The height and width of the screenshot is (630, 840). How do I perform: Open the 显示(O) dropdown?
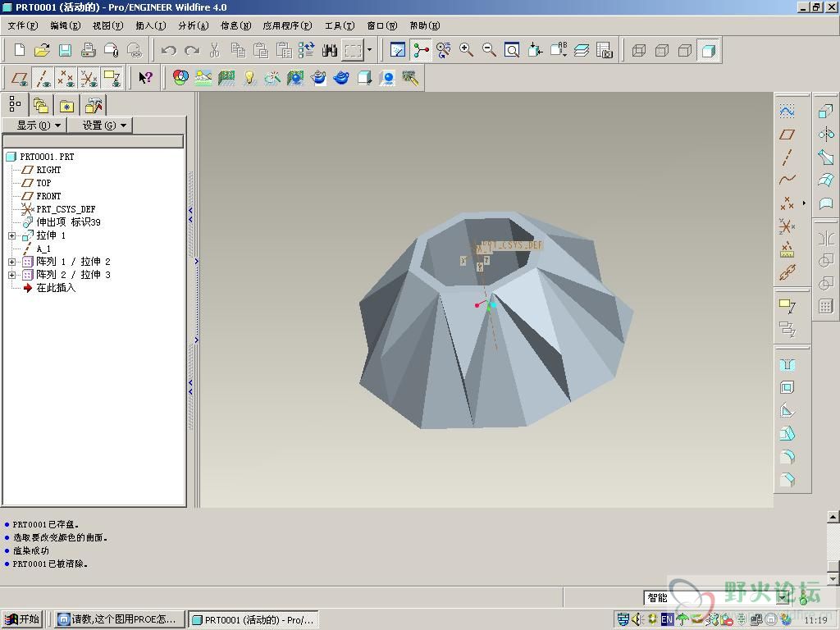[34, 126]
